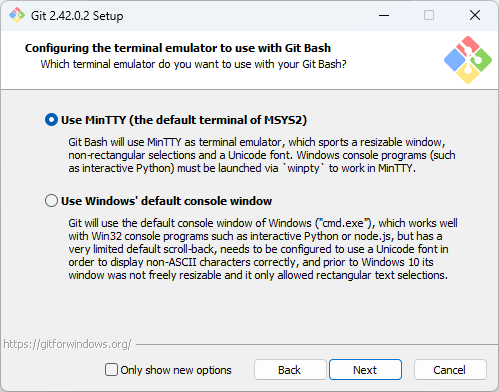This screenshot has width=499, height=392.
Task: Click the cmd.exe description paragraph
Action: point(263,249)
